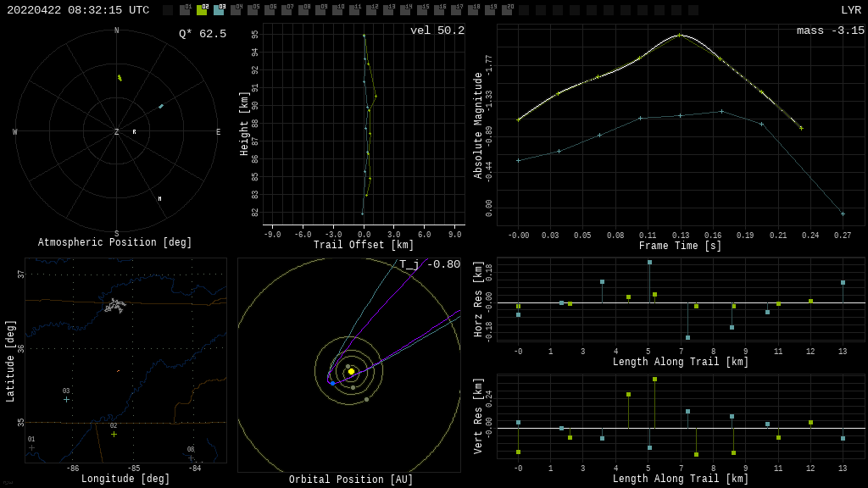Click the Q* 62.5 value
868x488 pixels.
pyautogui.click(x=202, y=34)
